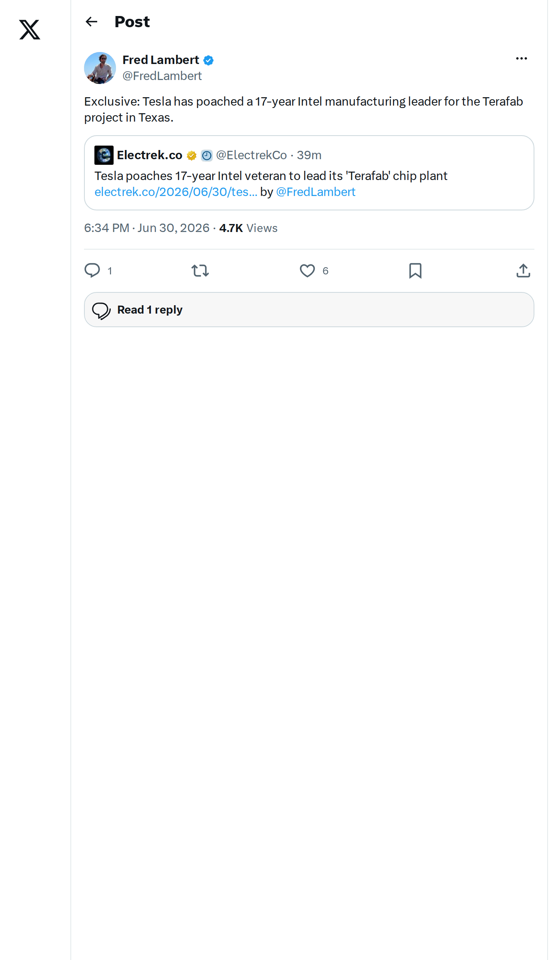Image resolution: width=560 pixels, height=960 pixels.
Task: Click the 6:34 PM Jun 30, 2026 timestamp
Action: tap(147, 228)
